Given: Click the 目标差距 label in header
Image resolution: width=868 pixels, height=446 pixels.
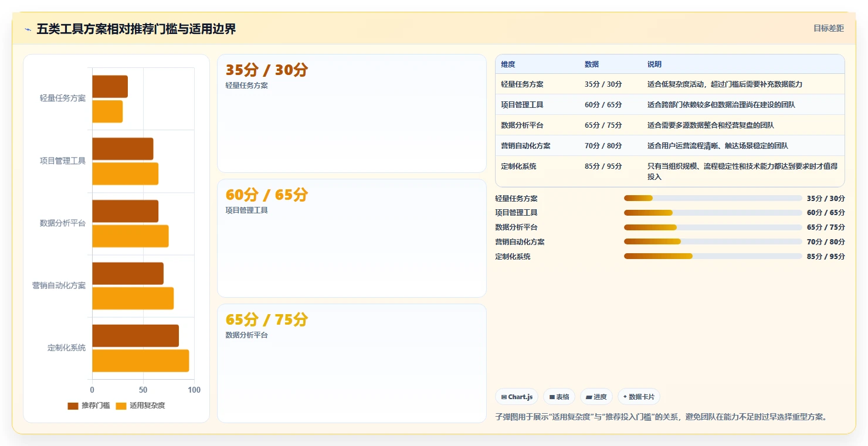Looking at the screenshot, I should point(829,28).
